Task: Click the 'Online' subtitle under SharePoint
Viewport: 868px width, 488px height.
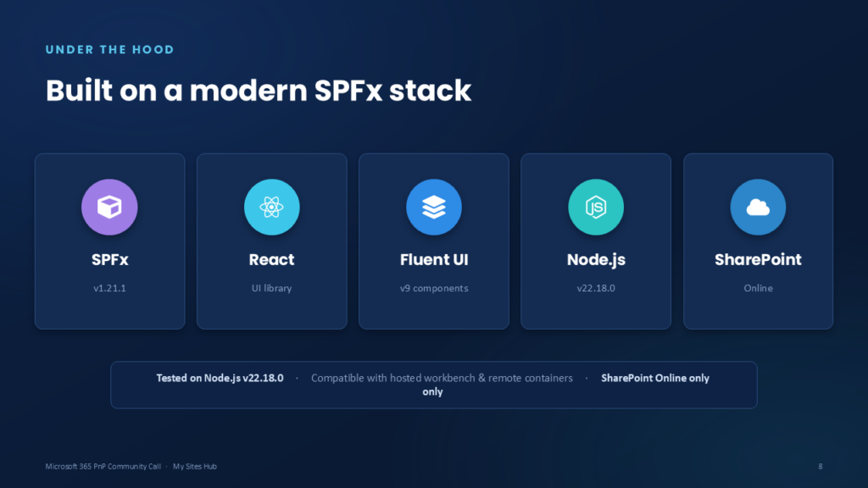Action: coord(758,288)
